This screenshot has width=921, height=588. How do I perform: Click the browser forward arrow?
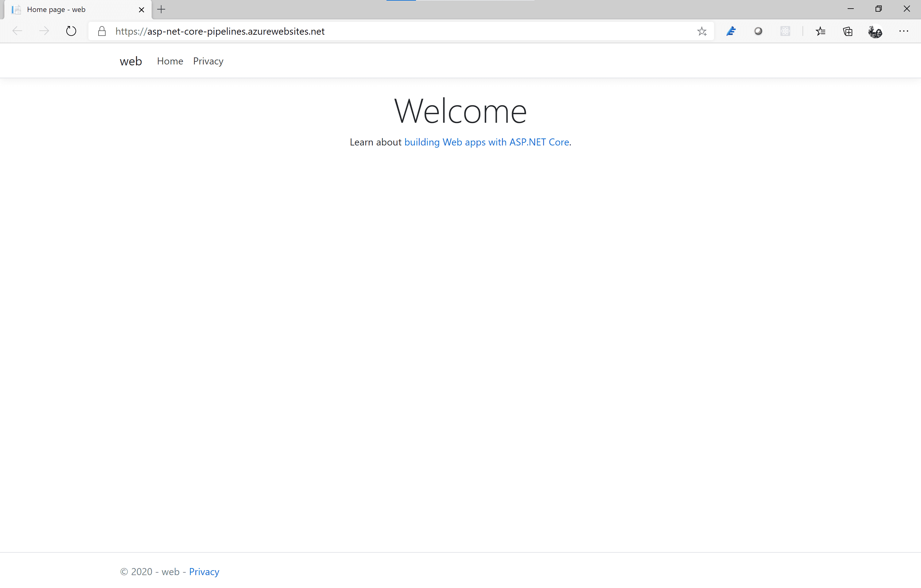(45, 31)
